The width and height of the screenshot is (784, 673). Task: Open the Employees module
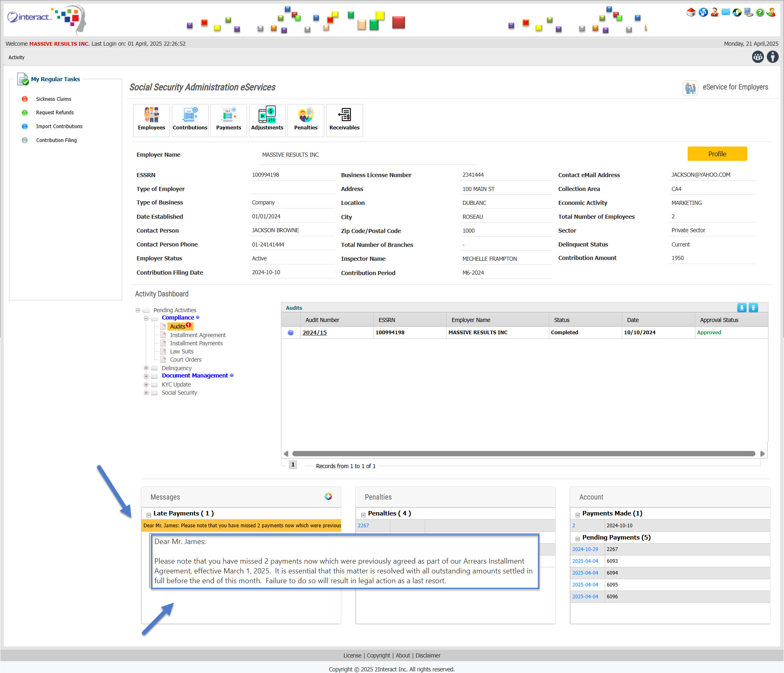coord(151,120)
